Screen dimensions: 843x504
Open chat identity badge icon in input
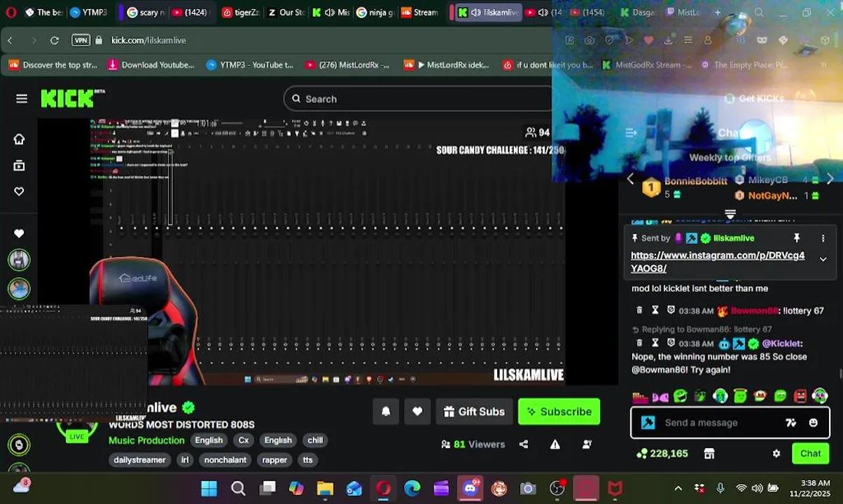648,423
